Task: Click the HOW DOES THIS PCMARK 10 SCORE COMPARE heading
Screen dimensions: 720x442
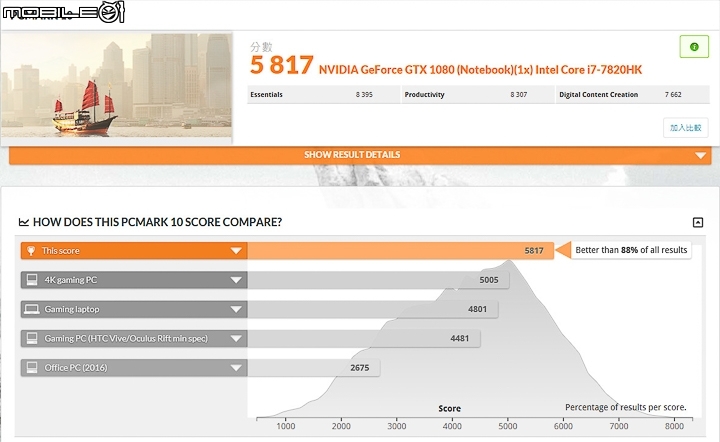Action: point(158,222)
